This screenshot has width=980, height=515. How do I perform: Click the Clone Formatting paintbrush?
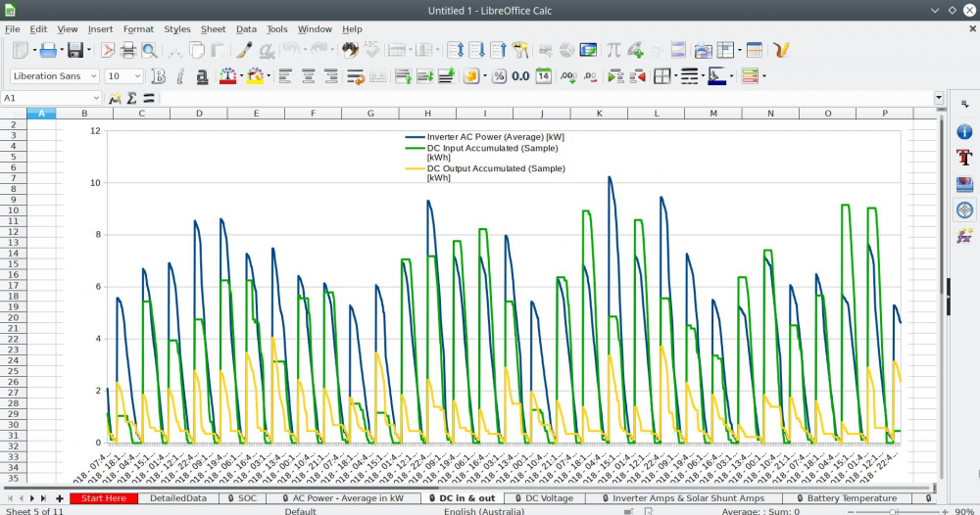pyautogui.click(x=244, y=50)
